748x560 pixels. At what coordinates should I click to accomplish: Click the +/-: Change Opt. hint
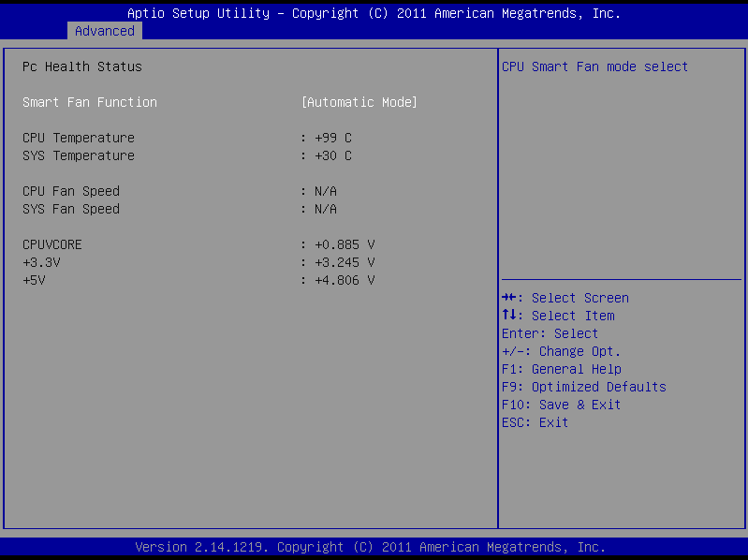[x=561, y=351]
